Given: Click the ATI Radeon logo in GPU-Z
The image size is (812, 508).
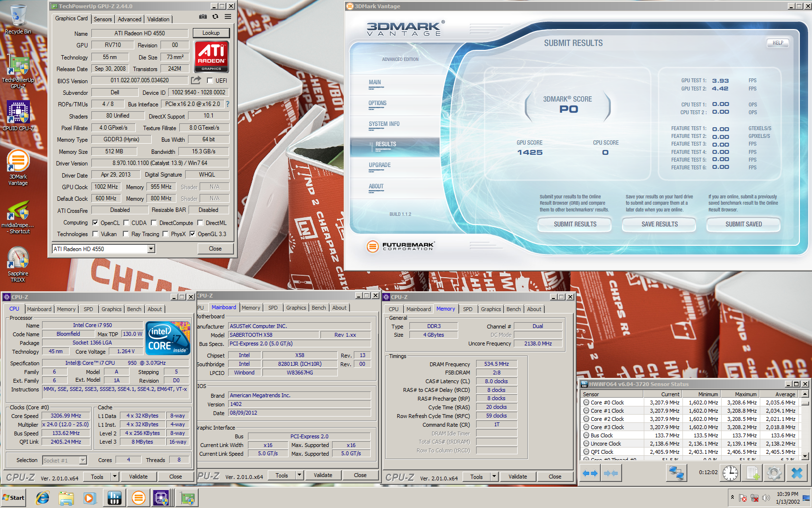Looking at the screenshot, I should (x=211, y=57).
